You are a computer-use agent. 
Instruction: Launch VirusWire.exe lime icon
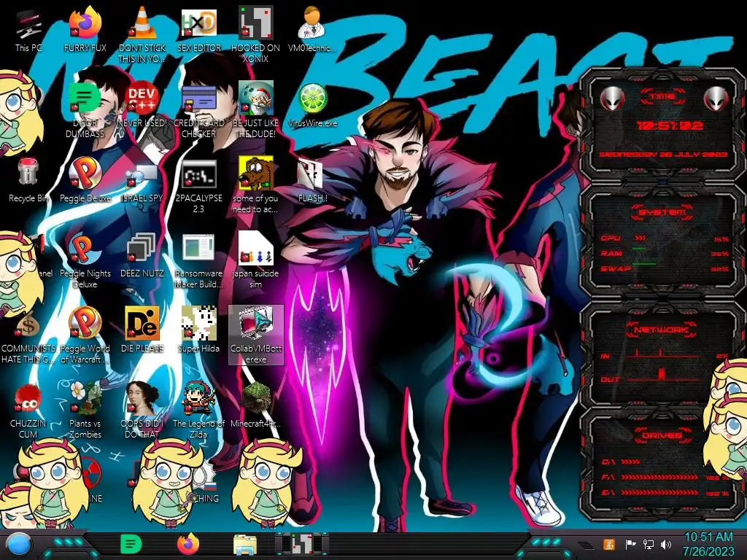pos(312,105)
